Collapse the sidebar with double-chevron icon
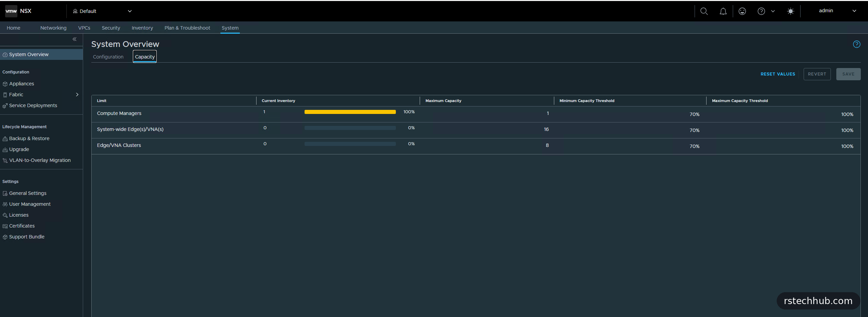 click(74, 39)
